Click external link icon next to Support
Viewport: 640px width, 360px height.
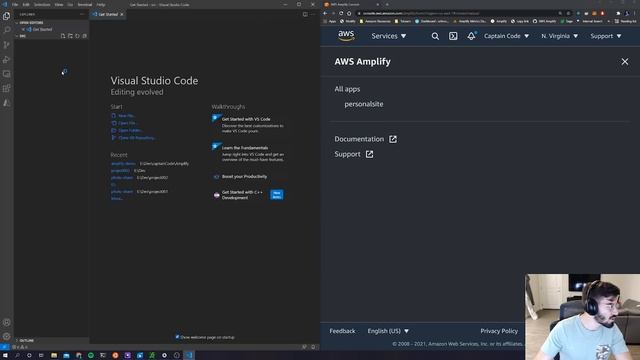click(x=369, y=154)
